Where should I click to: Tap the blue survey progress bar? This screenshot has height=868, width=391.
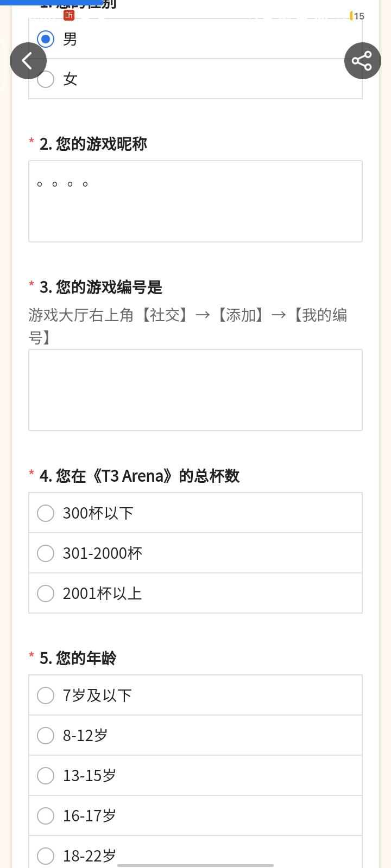[52, 2]
